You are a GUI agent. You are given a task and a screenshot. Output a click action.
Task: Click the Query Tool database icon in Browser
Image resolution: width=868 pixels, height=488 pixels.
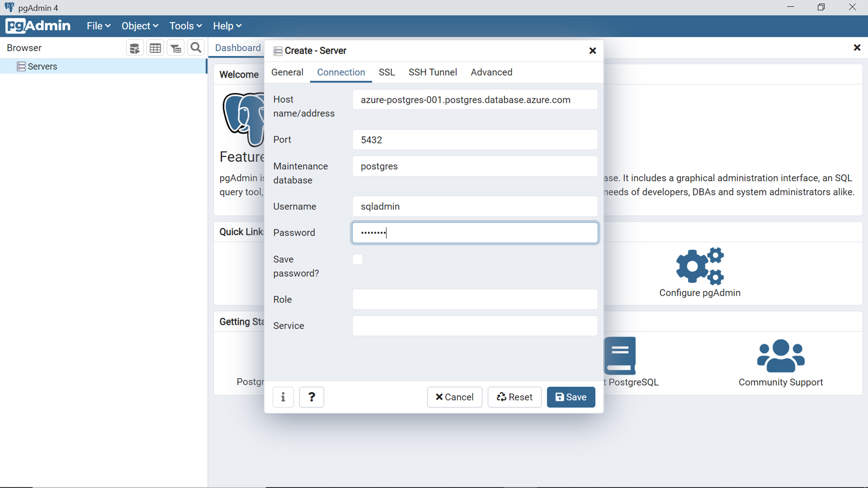(135, 48)
